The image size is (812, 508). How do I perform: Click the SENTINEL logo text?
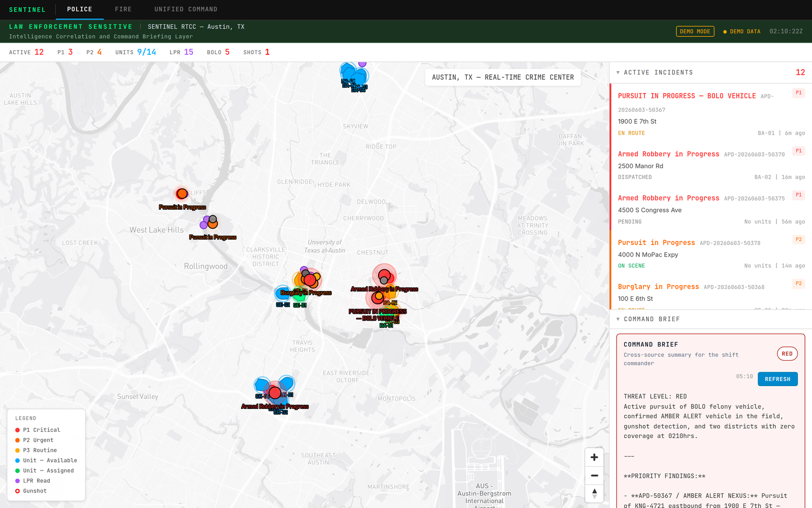click(x=27, y=10)
